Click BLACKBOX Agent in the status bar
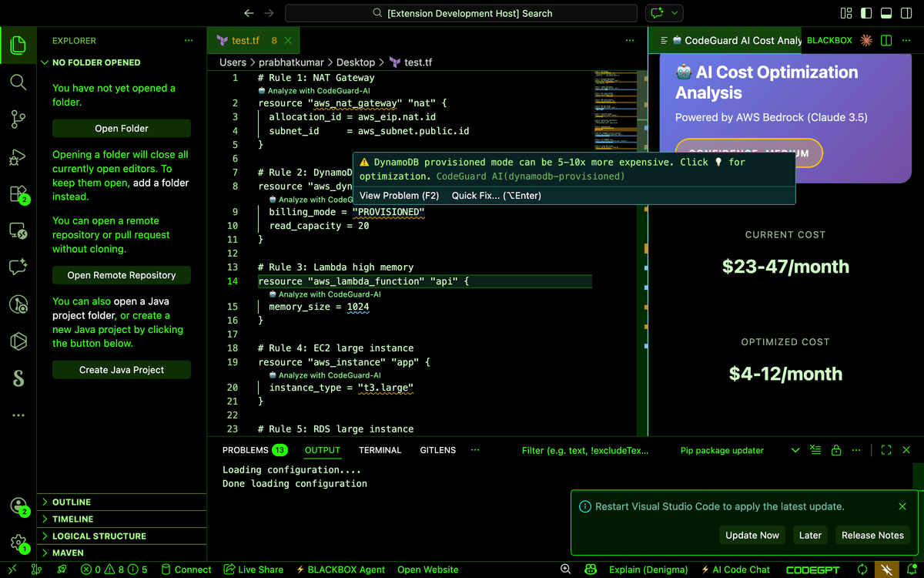 click(340, 570)
